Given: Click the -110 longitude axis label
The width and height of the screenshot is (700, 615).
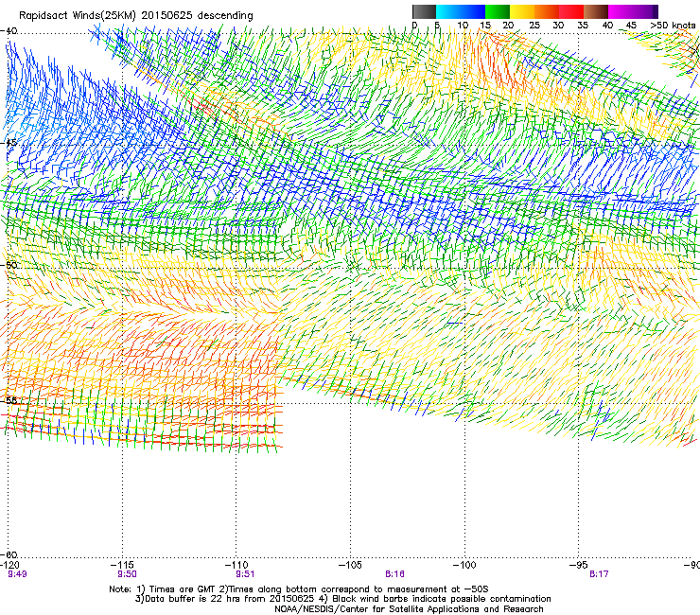Looking at the screenshot, I should point(236,565).
